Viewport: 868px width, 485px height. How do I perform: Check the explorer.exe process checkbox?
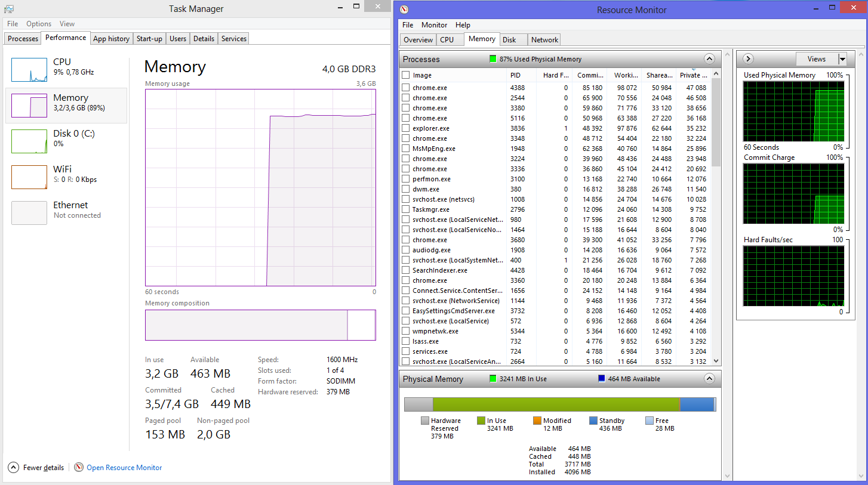click(406, 128)
